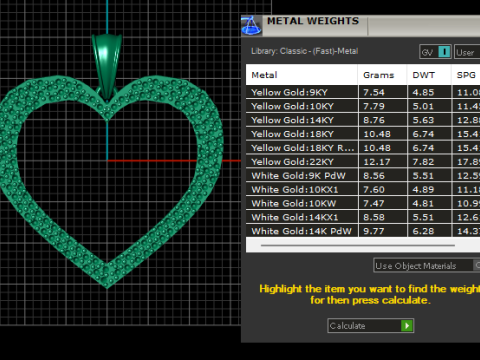Select the User option button
The width and height of the screenshot is (480, 360).
pos(467,52)
